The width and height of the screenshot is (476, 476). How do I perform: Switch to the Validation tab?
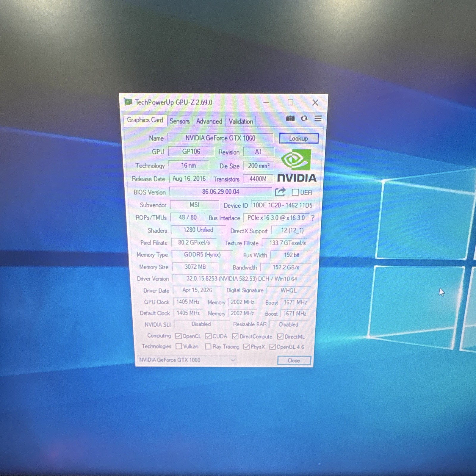click(x=241, y=121)
